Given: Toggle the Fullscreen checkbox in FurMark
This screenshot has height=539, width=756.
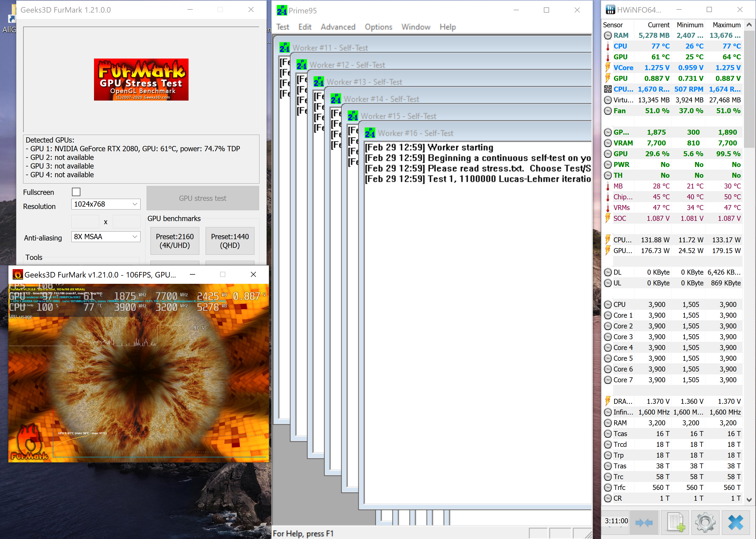Looking at the screenshot, I should coord(76,192).
